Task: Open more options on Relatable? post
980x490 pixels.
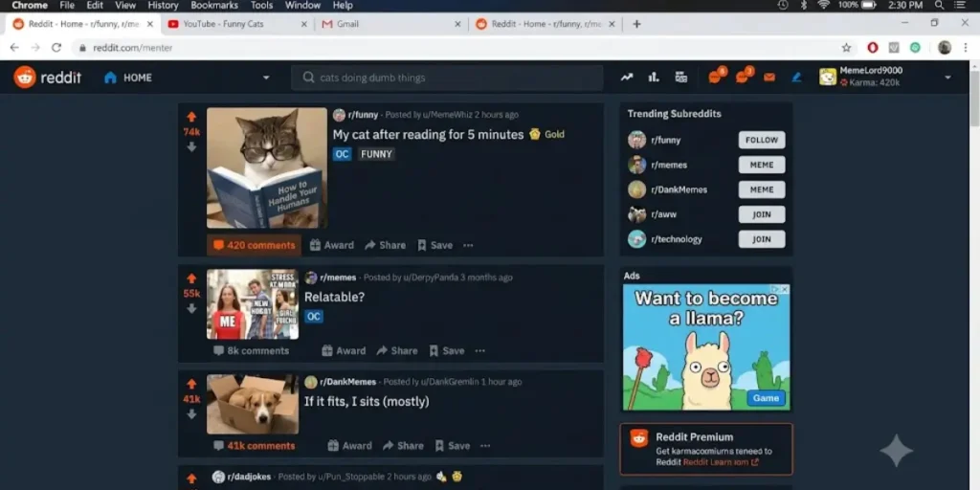Action: click(480, 350)
